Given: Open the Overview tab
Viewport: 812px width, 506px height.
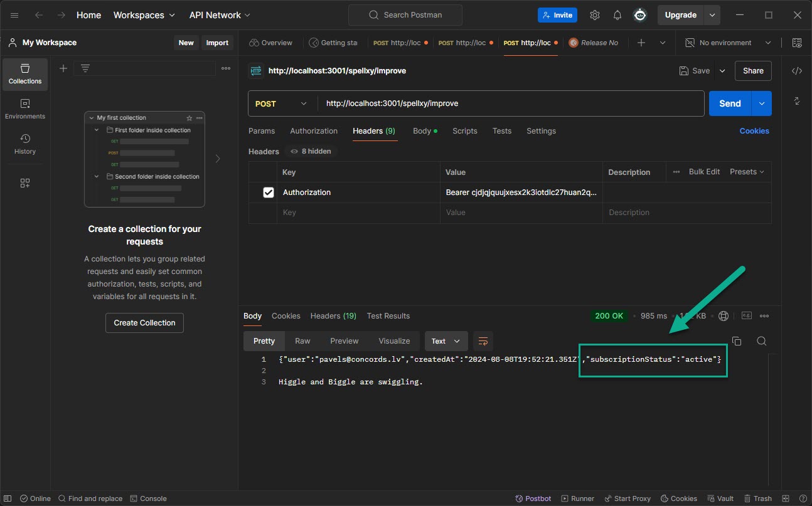Looking at the screenshot, I should pyautogui.click(x=271, y=43).
